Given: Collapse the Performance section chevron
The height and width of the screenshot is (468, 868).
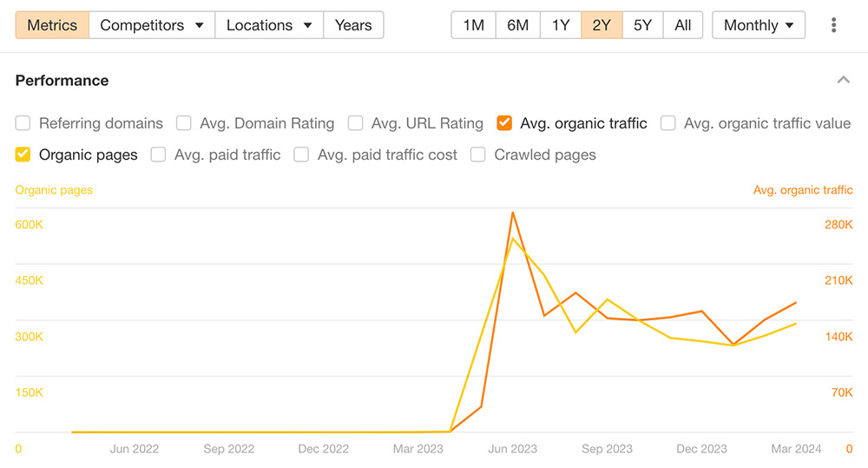Looking at the screenshot, I should pos(843,80).
